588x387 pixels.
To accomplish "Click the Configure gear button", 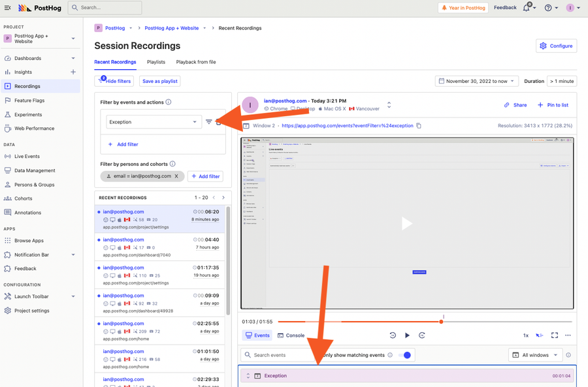I will click(556, 46).
